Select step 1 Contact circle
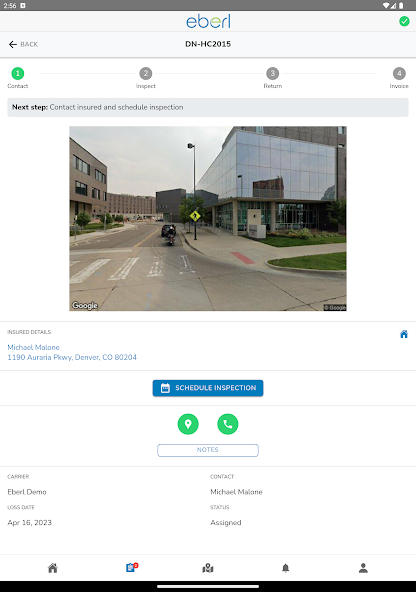This screenshot has width=416, height=592. (x=17, y=73)
